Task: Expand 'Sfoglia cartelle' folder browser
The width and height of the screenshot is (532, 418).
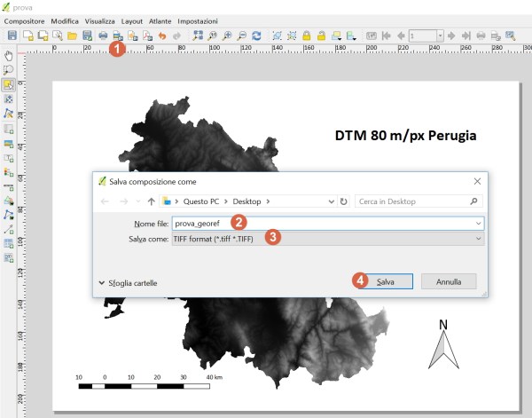Action: click(x=130, y=282)
